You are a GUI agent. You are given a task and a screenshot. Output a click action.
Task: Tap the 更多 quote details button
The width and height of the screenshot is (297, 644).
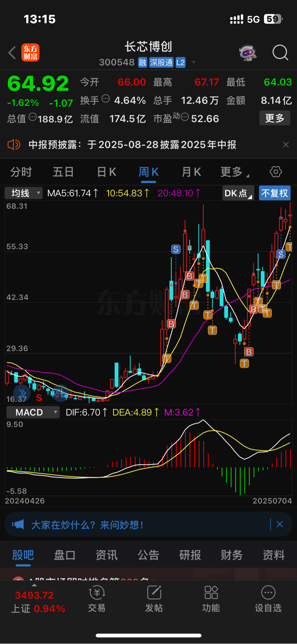click(275, 118)
